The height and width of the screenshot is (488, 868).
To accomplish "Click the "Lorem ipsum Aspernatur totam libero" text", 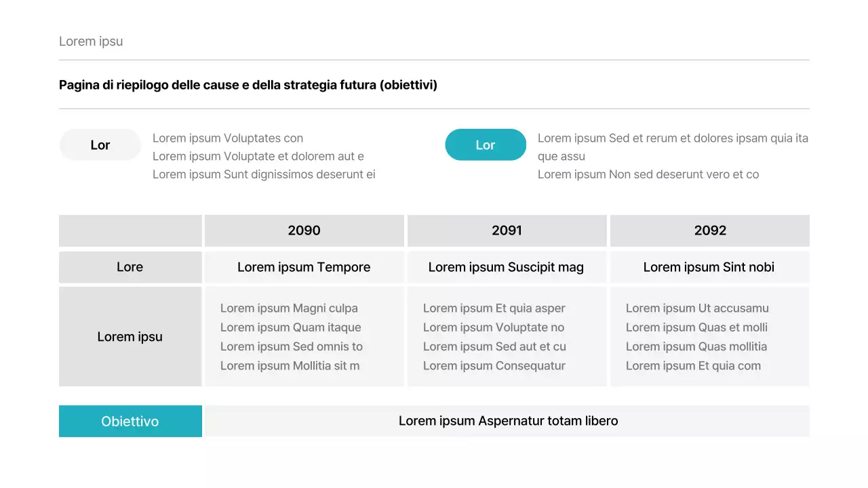I will click(x=508, y=421).
